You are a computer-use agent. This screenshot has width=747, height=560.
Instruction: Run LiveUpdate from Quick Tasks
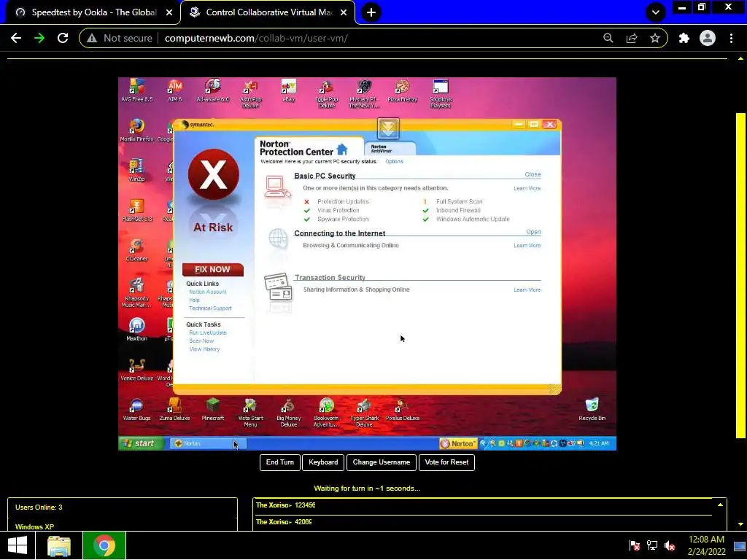point(208,332)
